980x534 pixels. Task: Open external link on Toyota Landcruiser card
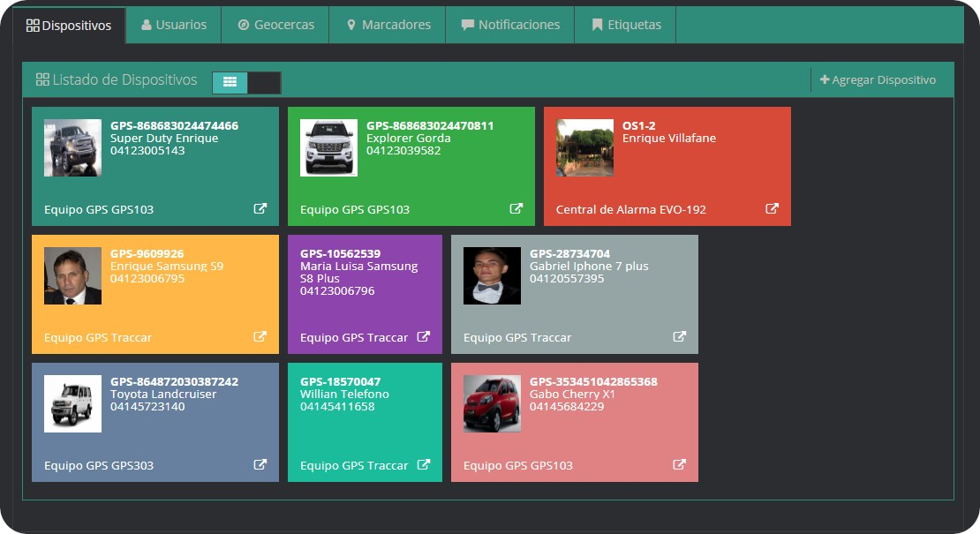point(260,465)
